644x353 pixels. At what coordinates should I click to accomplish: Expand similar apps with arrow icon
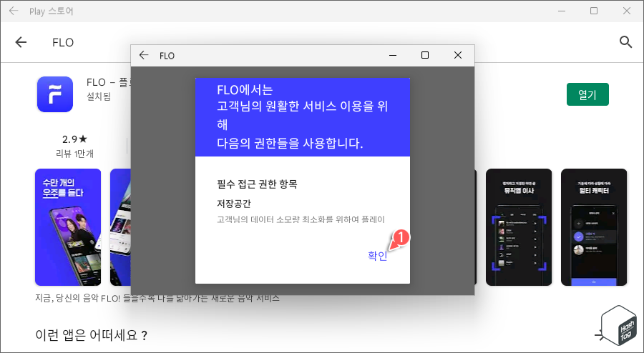599,335
